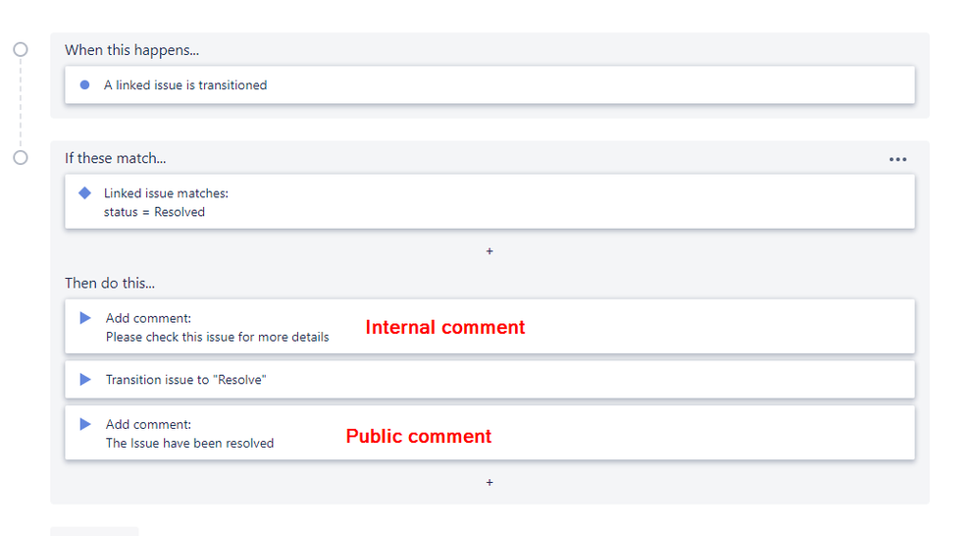Open the 'A linked issue is transitioned' trigger card
Viewport: 980px width, 536px height.
click(490, 85)
